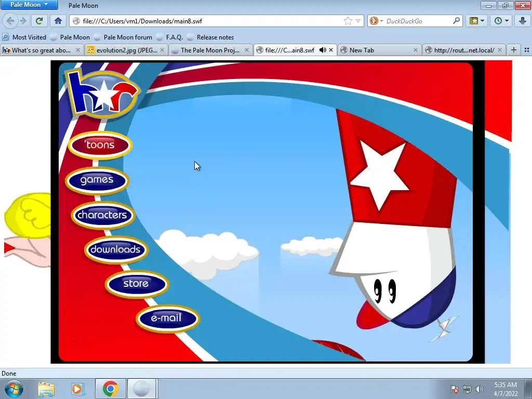
Task: Click the browser Forward arrow button
Action: (23, 21)
